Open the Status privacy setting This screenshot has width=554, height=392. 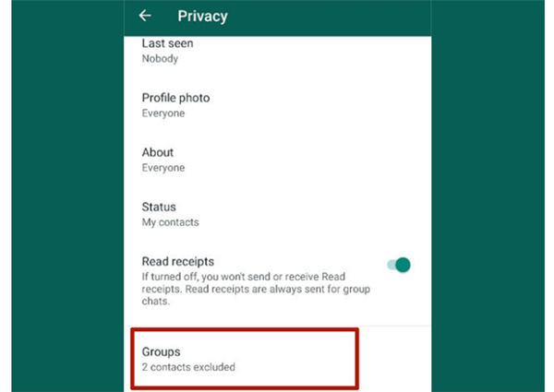277,214
